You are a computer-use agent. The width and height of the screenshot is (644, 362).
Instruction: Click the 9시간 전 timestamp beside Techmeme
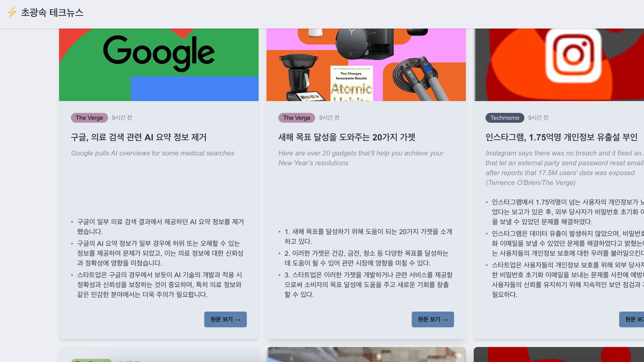(x=538, y=118)
